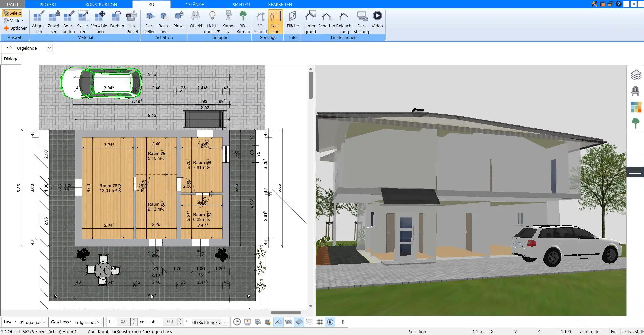Click the Dialoge: label tab

click(x=11, y=59)
